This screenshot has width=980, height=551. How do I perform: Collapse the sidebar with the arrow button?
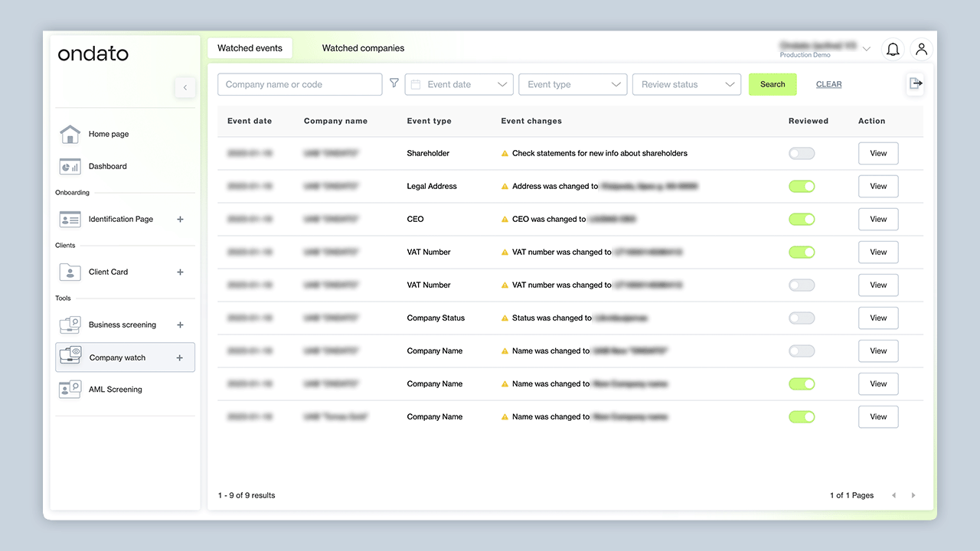pos(185,87)
